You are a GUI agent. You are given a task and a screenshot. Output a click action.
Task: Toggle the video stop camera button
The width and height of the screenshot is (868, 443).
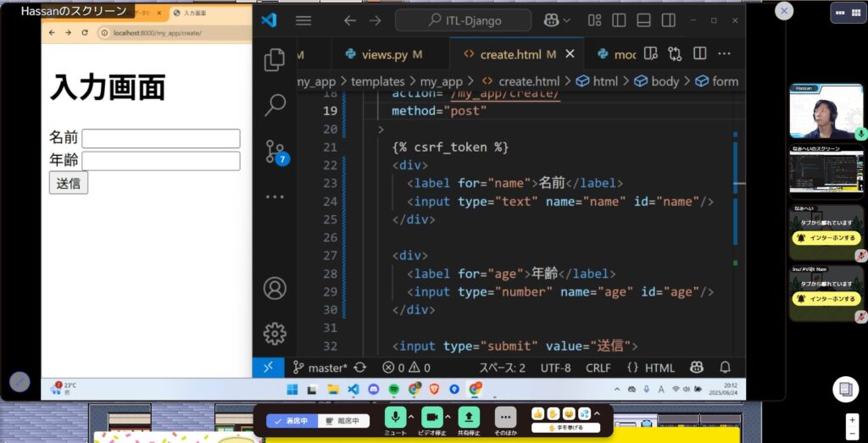point(432,417)
